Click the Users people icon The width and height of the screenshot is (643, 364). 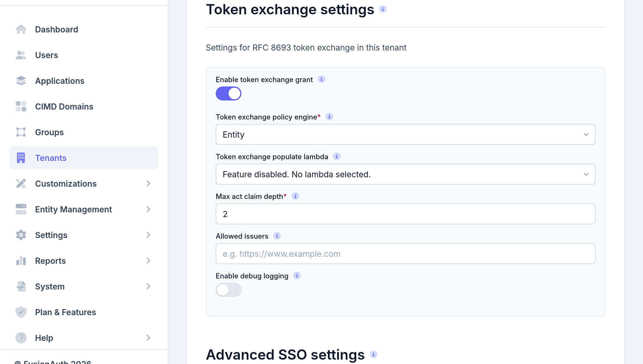[x=21, y=55]
